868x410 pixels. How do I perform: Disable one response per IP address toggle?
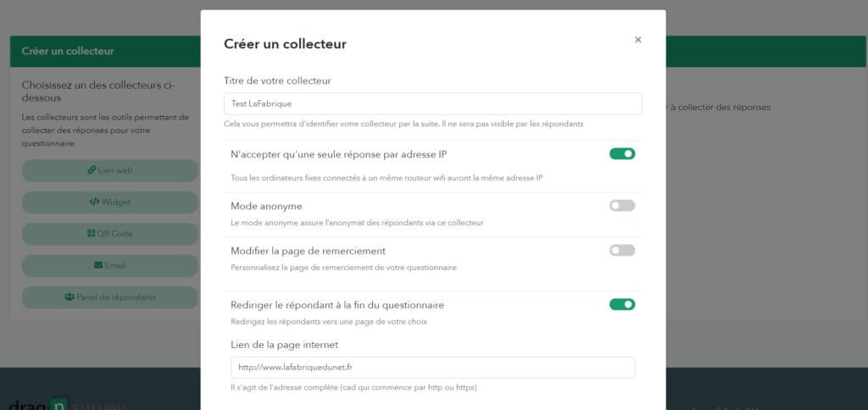tap(621, 153)
